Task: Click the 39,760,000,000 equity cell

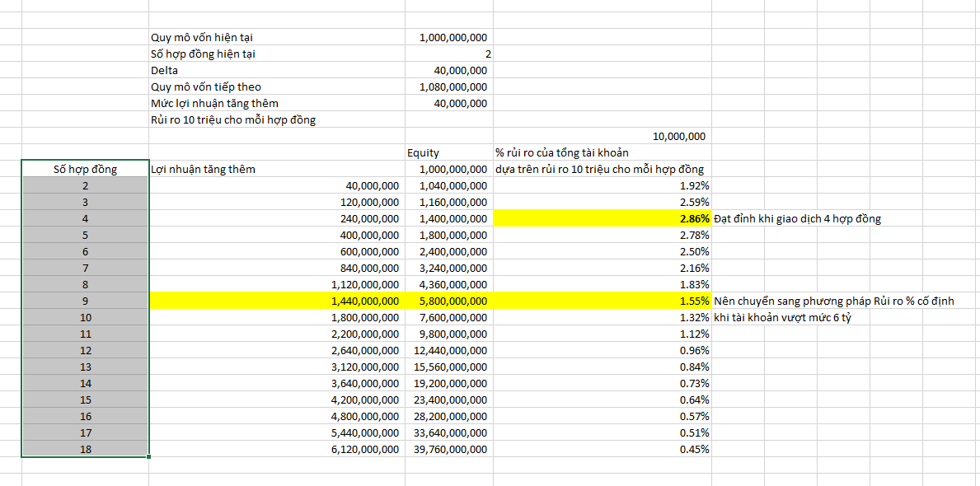Action: pyautogui.click(x=449, y=449)
